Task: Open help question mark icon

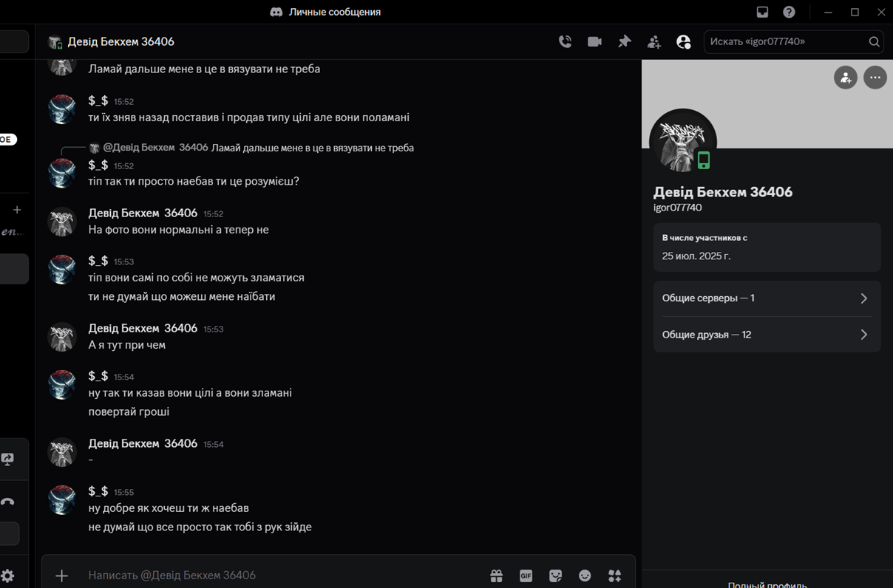Action: point(789,12)
